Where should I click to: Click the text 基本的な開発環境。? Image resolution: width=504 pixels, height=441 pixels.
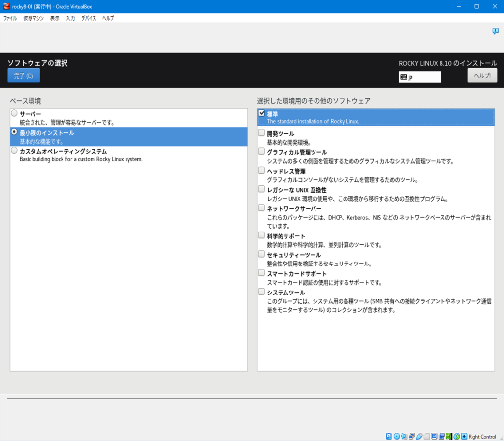(288, 142)
